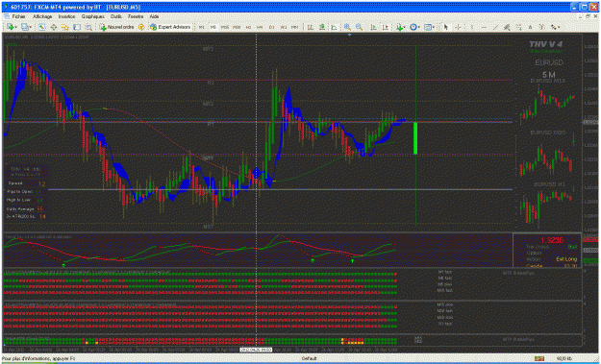601x364 pixels.
Task: Open the Profiles icon in toolbar
Action: tap(25, 27)
